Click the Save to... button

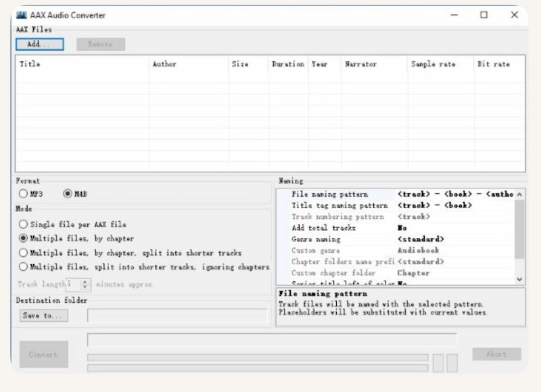click(43, 316)
